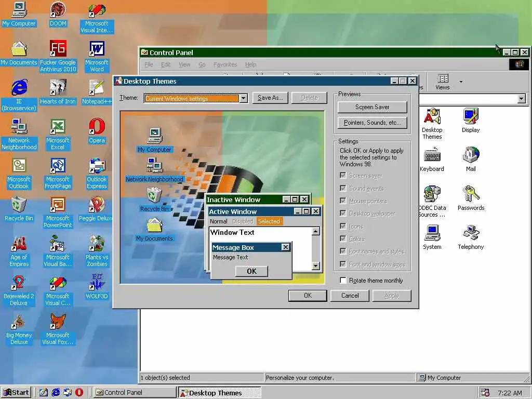The height and width of the screenshot is (399, 532).
Task: Toggle the Screen saver checkbox
Action: click(x=343, y=176)
